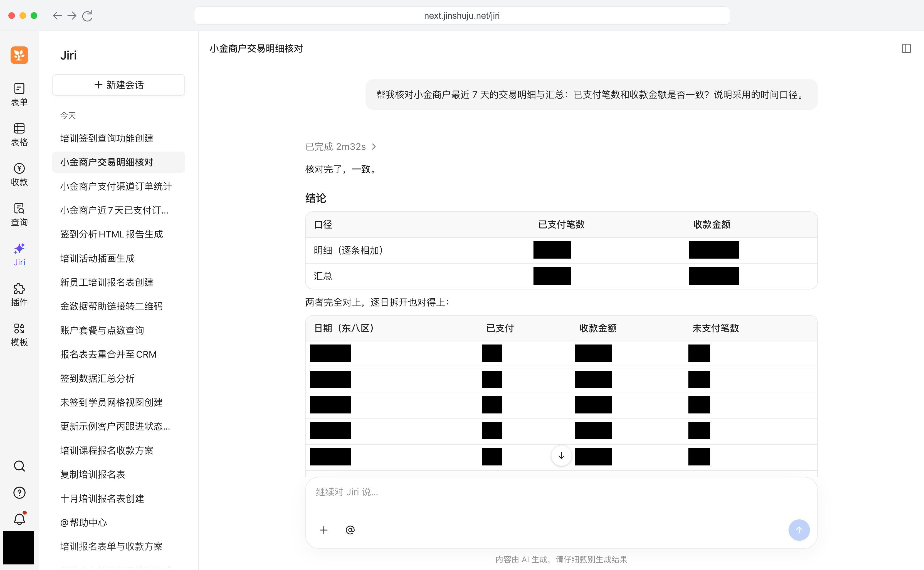This screenshot has width=924, height=570.
Task: Click the orange Jinshuju logo icon
Action: click(19, 55)
